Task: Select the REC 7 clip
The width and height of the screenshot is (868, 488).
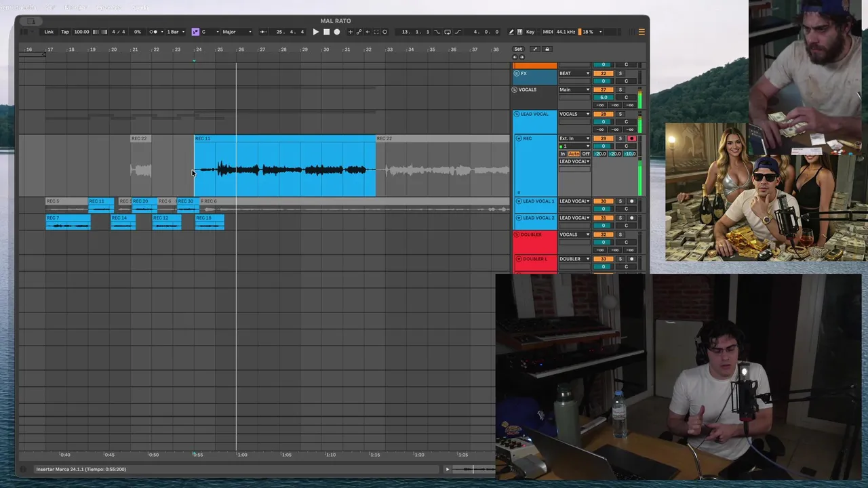Action: click(68, 222)
